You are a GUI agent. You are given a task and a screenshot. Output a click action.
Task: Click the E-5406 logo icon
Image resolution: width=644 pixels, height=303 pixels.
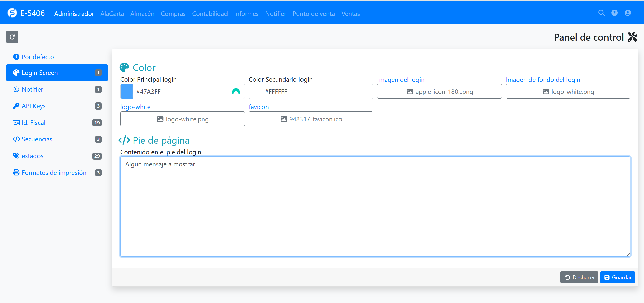coord(12,13)
